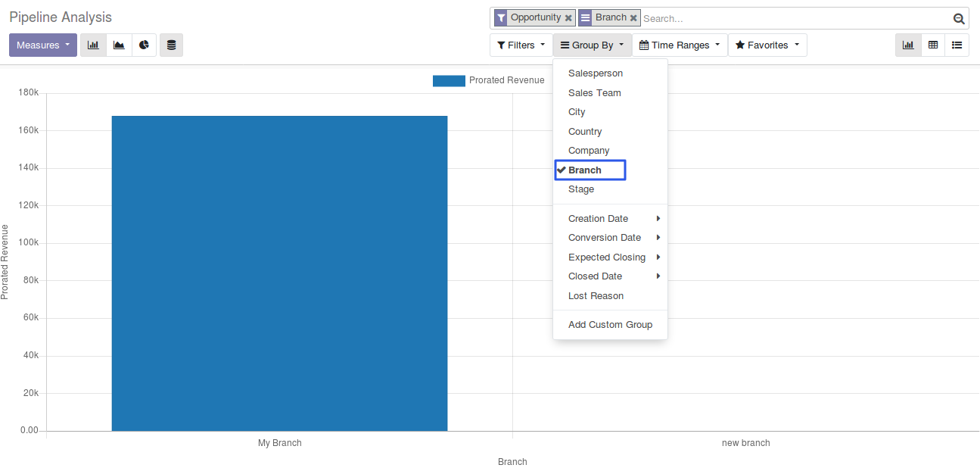Uncheck the Branch grouping option
The height and width of the screenshot is (468, 980).
click(585, 170)
